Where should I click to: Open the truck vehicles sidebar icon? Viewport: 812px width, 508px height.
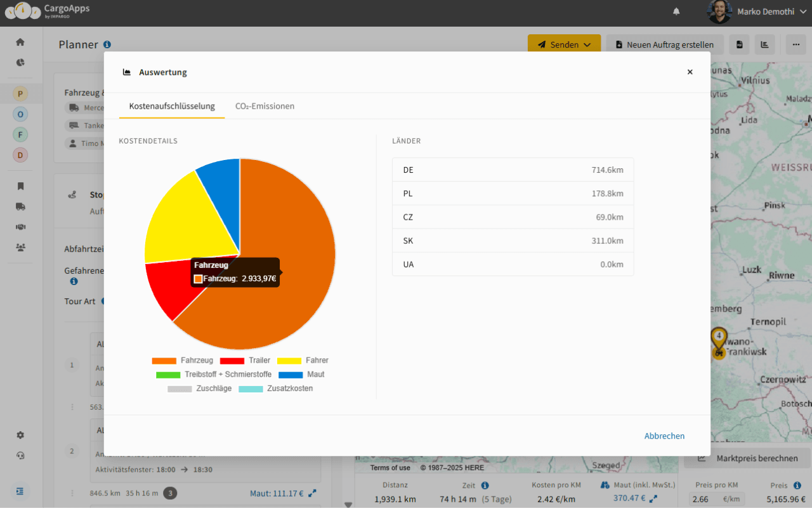[20, 206]
